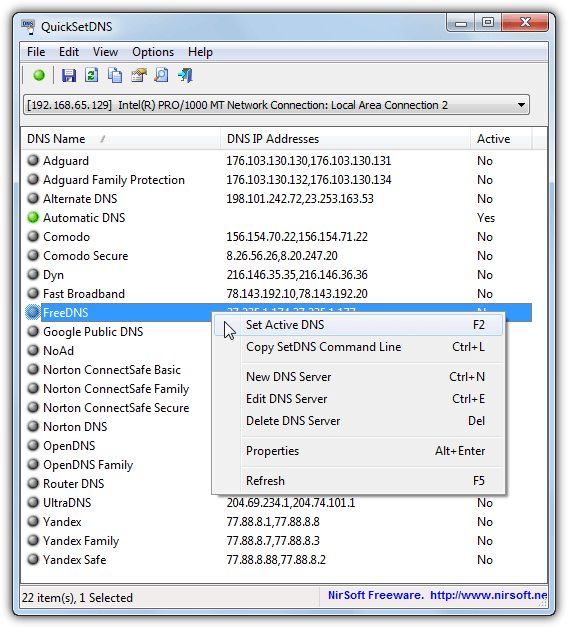
Task: Click the grey ball icon beside Norton DNS
Action: click(33, 426)
